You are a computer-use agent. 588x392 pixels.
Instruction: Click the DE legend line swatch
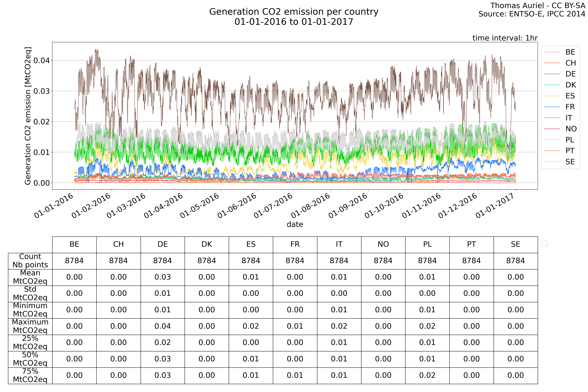[552, 74]
